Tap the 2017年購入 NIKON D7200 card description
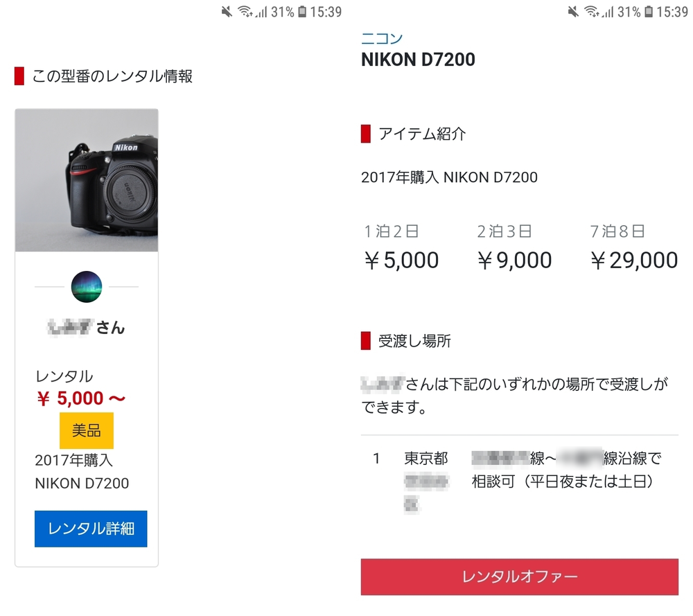693x616 pixels. (82, 472)
